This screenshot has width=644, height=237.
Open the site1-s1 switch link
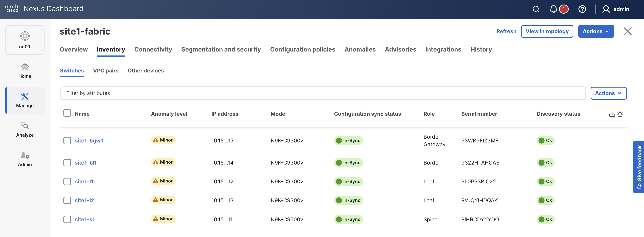(x=85, y=219)
